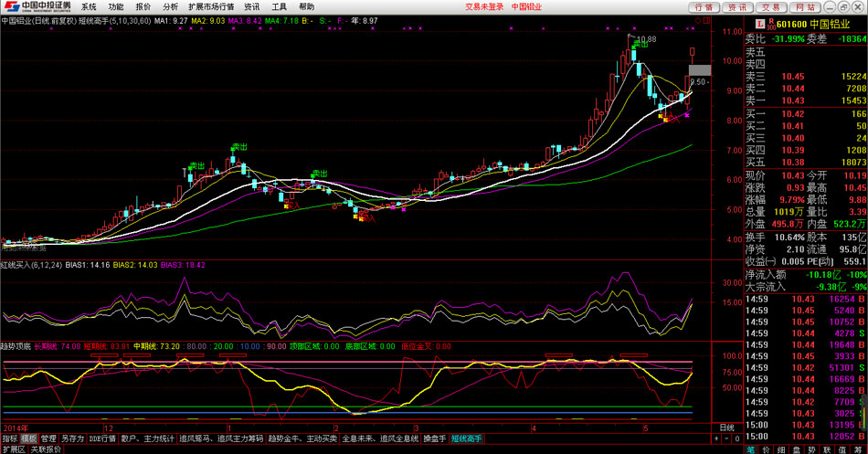Click the R 300 margin indicator icon
This screenshot has width=868, height=454.
[770, 24]
